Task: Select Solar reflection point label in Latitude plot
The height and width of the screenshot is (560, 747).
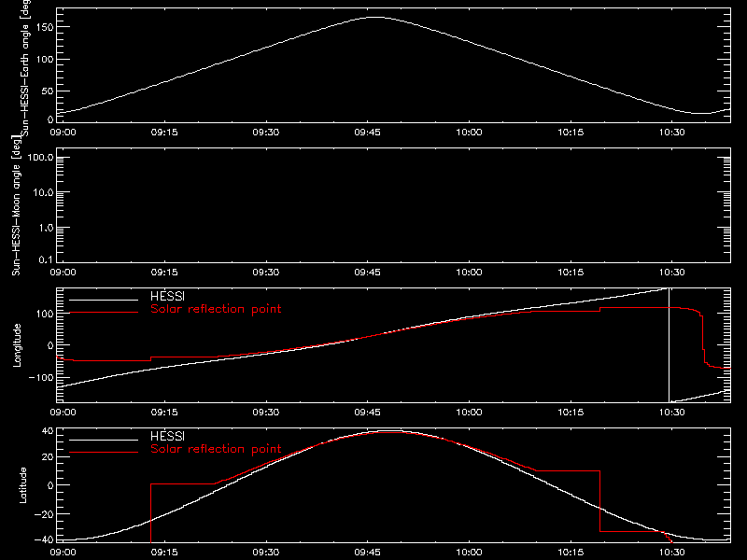Action: tap(216, 449)
